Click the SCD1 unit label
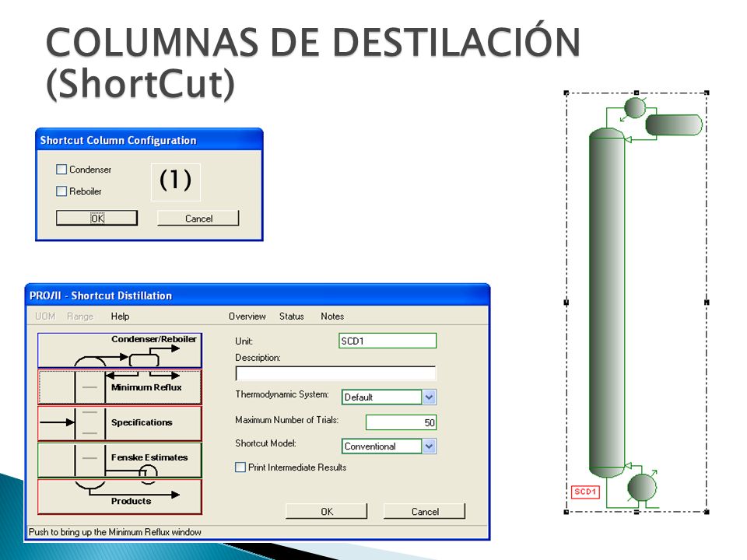Viewport: 747px width, 560px height. [x=585, y=492]
